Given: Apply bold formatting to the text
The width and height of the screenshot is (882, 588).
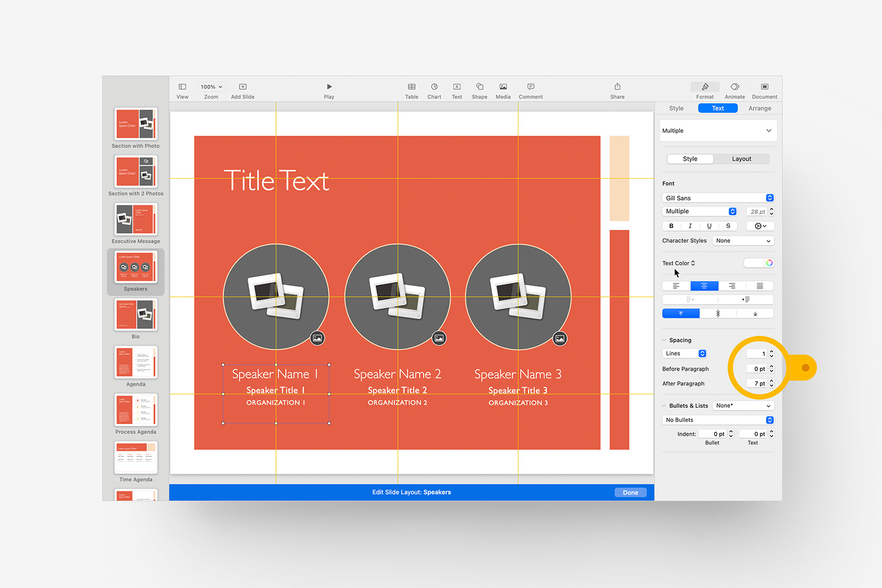Looking at the screenshot, I should (x=671, y=225).
